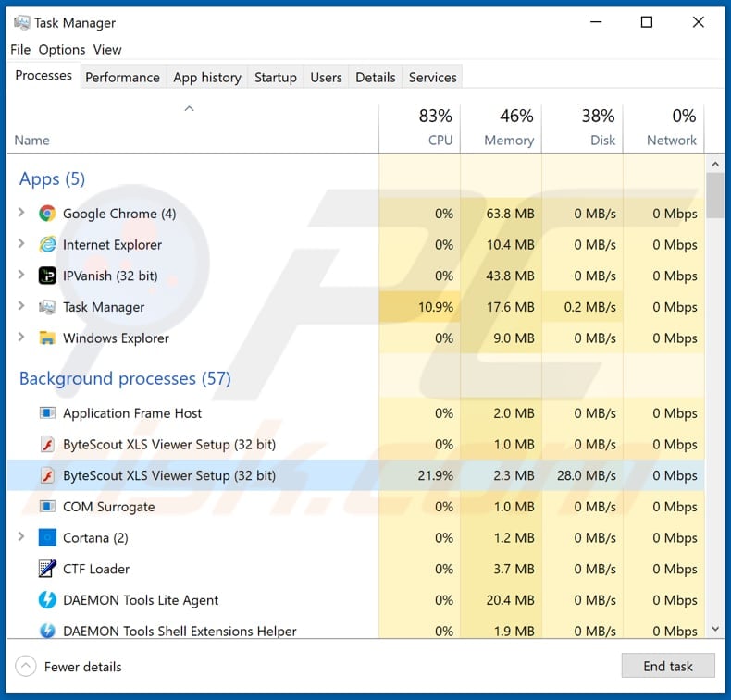Select the Processes tab

tap(43, 76)
